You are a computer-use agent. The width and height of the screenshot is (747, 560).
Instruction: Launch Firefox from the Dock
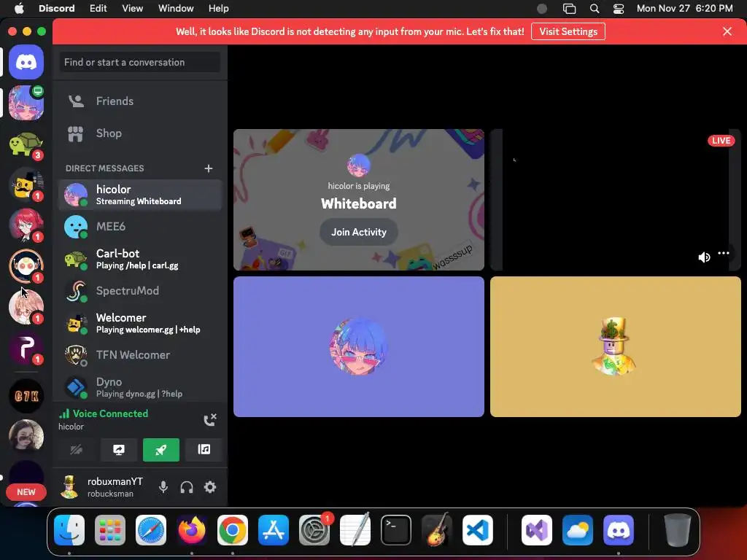[x=192, y=529]
